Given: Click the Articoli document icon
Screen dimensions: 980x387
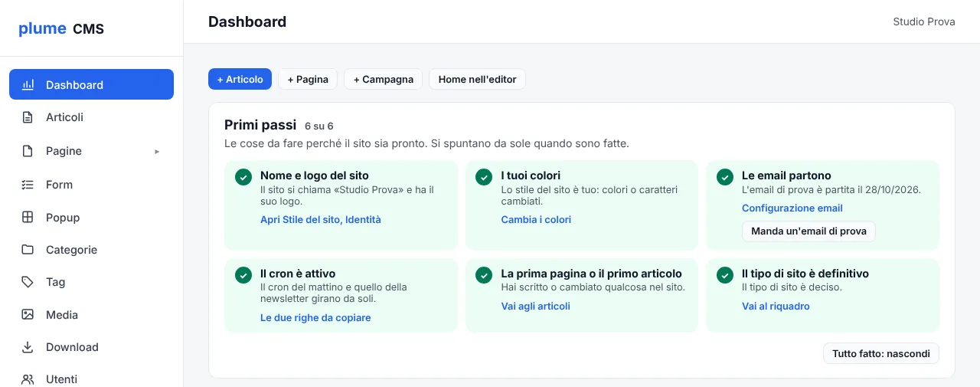Looking at the screenshot, I should coord(28,117).
